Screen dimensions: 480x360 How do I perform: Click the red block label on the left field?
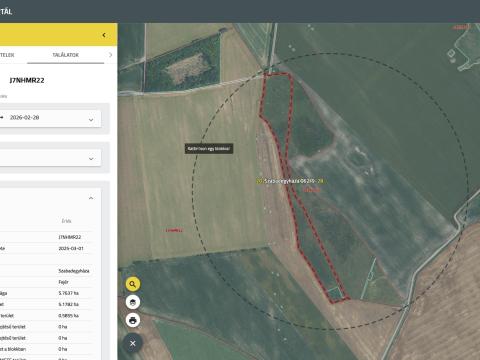[x=174, y=230]
